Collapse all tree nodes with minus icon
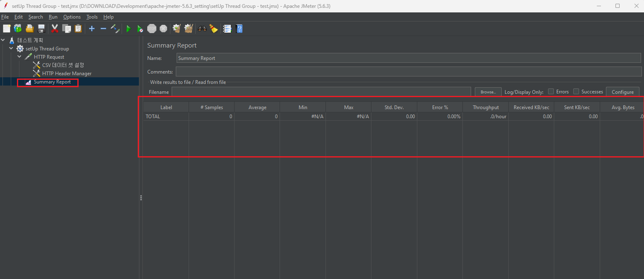This screenshot has height=279, width=644. click(103, 29)
